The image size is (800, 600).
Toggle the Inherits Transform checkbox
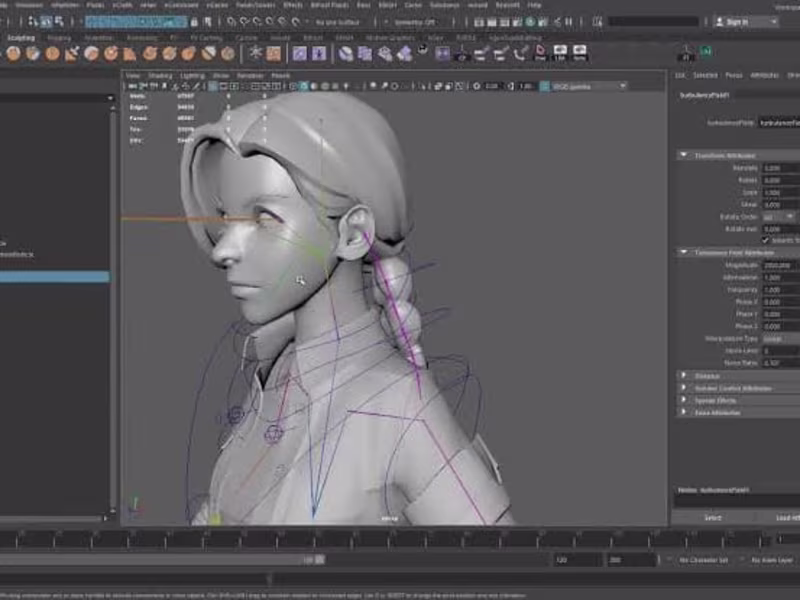pos(765,239)
